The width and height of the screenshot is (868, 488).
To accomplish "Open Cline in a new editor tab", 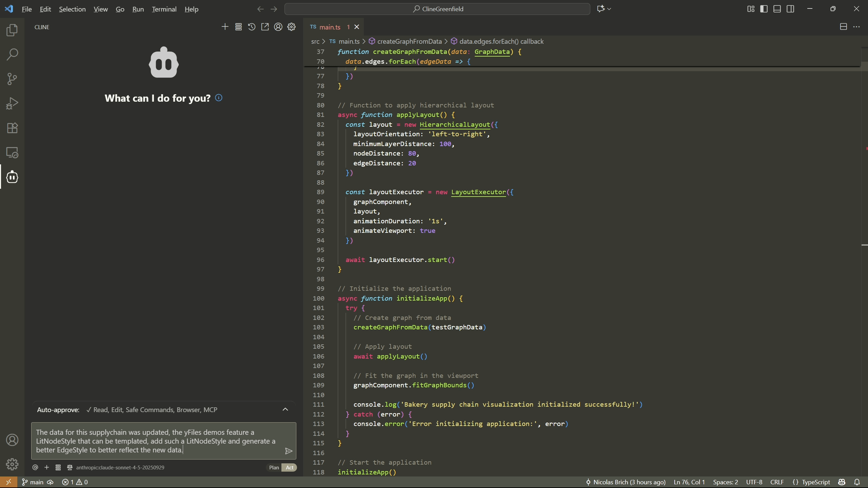I will click(265, 27).
